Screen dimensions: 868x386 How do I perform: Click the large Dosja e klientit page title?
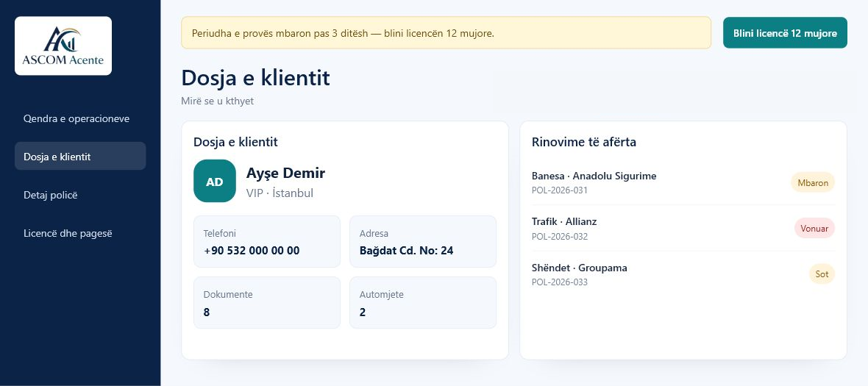255,78
